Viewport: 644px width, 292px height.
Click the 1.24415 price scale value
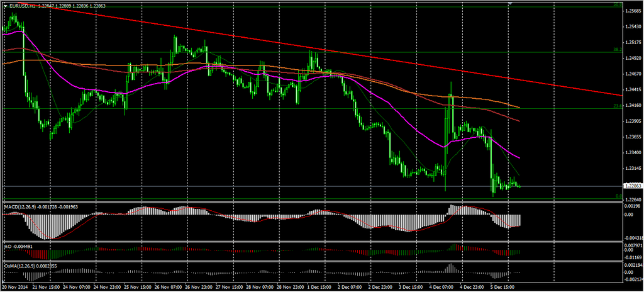coord(631,90)
